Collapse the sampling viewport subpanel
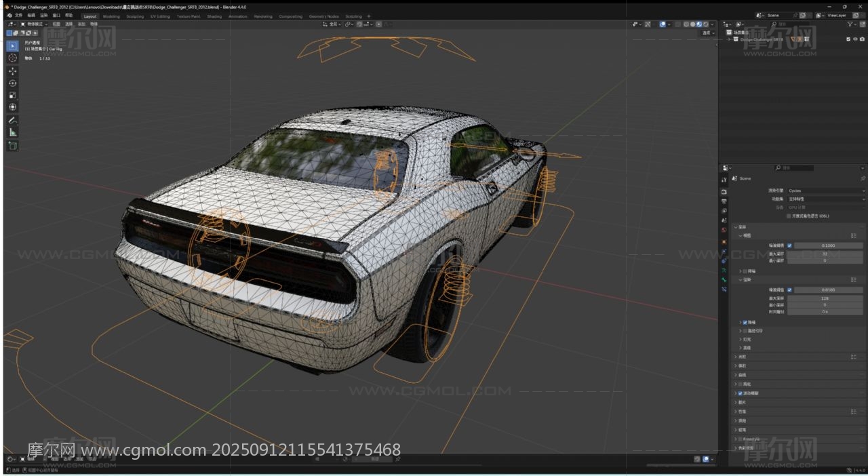This screenshot has height=476, width=868. pyautogui.click(x=741, y=236)
